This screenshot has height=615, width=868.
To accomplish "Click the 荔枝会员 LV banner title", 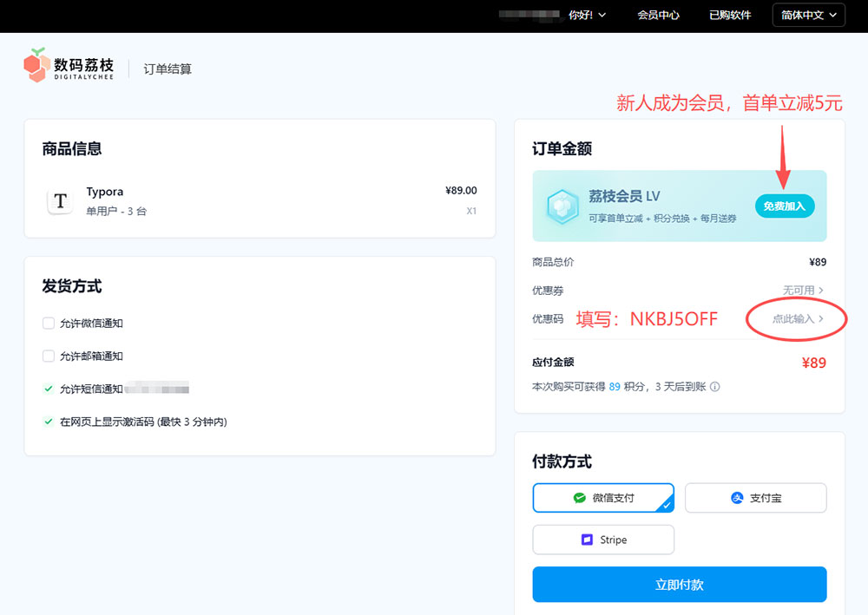I will tap(624, 196).
